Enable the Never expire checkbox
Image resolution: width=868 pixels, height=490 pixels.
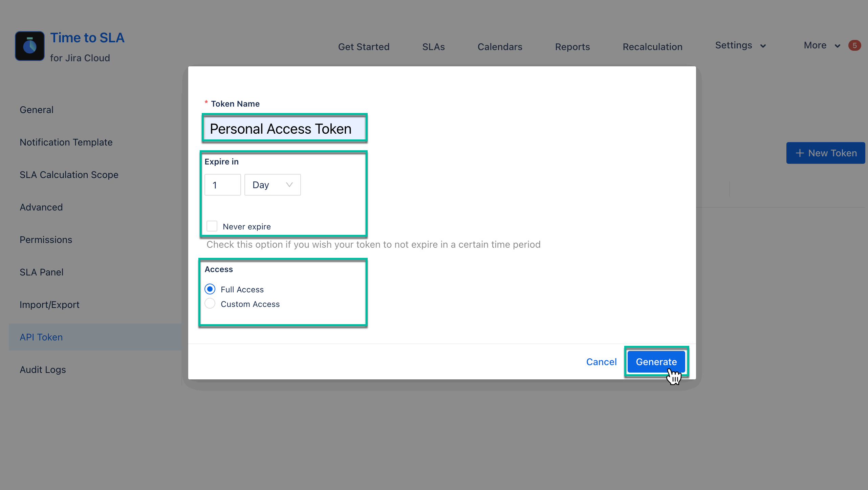pos(212,226)
